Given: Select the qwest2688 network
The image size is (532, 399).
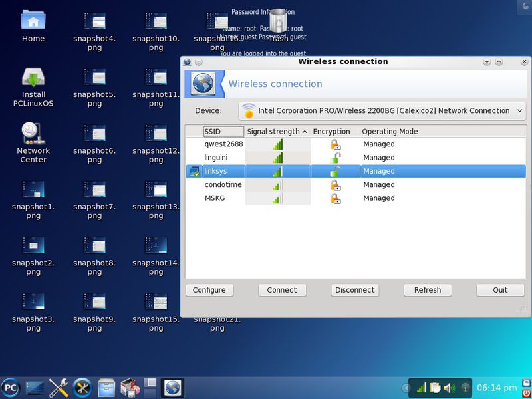Looking at the screenshot, I should point(356,144).
